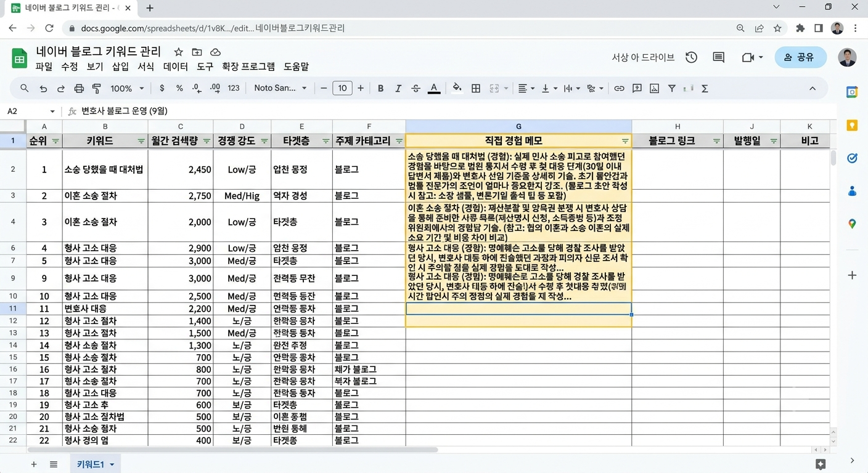Open borders tool in toolbar
This screenshot has height=473, width=868.
pyautogui.click(x=476, y=89)
